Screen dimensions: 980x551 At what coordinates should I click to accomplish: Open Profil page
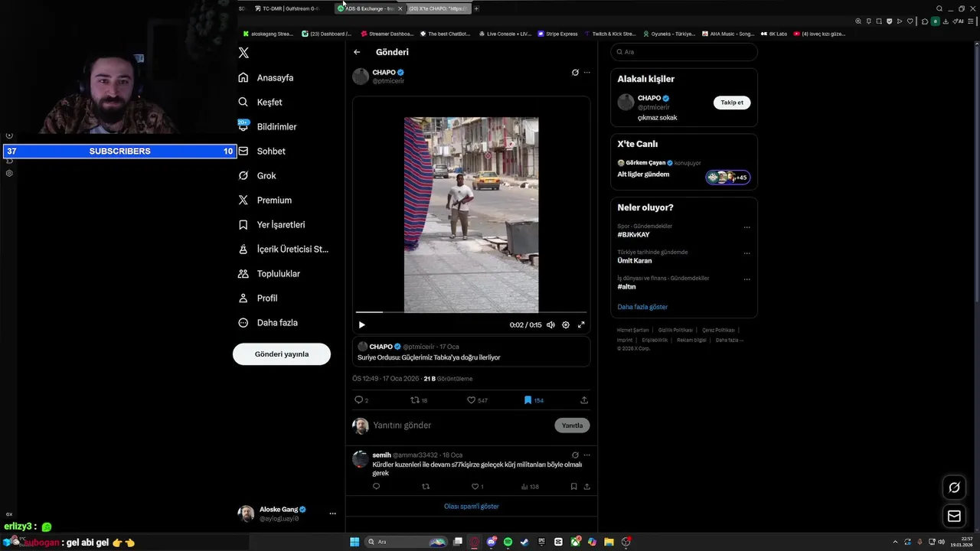(258, 298)
